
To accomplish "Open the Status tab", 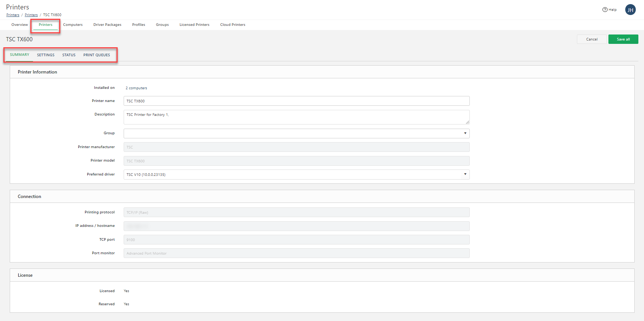I will (69, 55).
